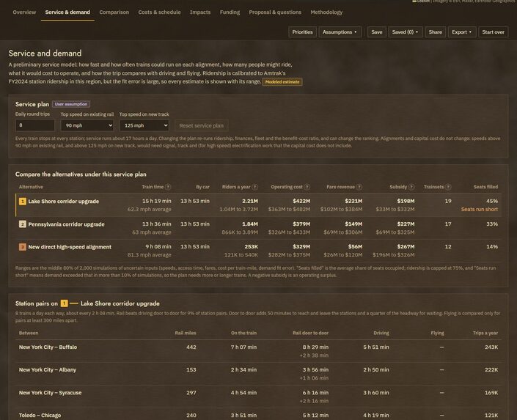Select the Lake Shore corridor upgrade row

pyautogui.click(x=258, y=205)
